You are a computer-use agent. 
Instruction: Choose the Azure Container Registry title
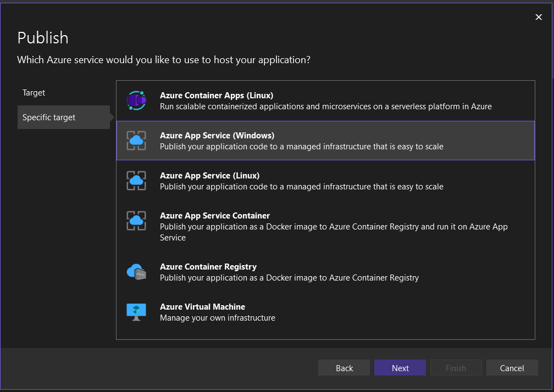pyautogui.click(x=208, y=266)
